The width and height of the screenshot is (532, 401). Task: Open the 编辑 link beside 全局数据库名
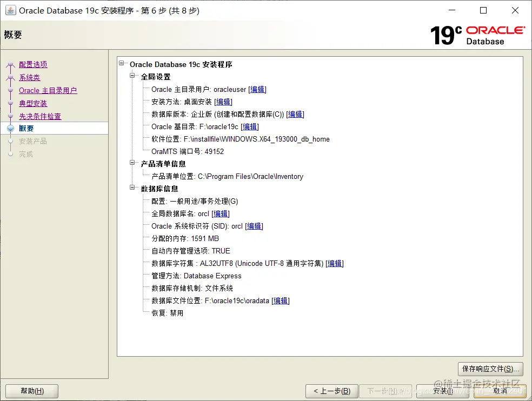(x=221, y=213)
